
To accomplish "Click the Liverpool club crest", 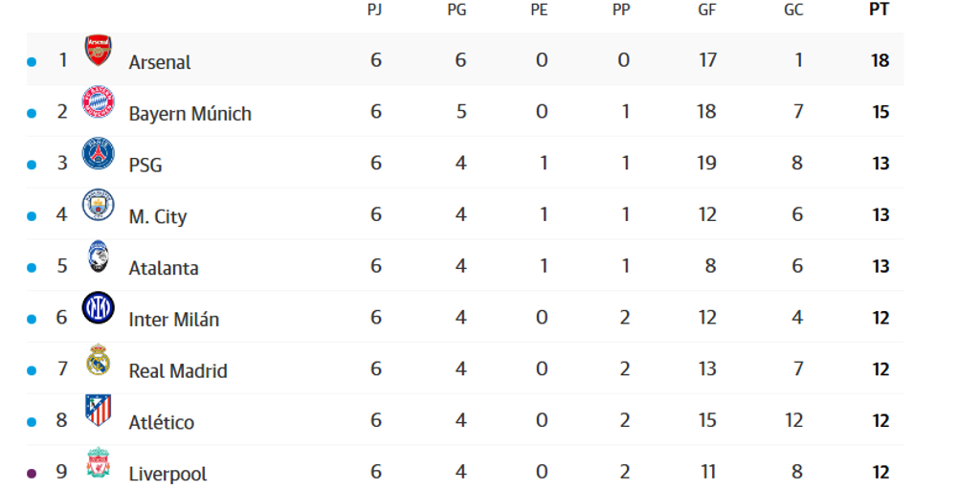I will 98,463.
